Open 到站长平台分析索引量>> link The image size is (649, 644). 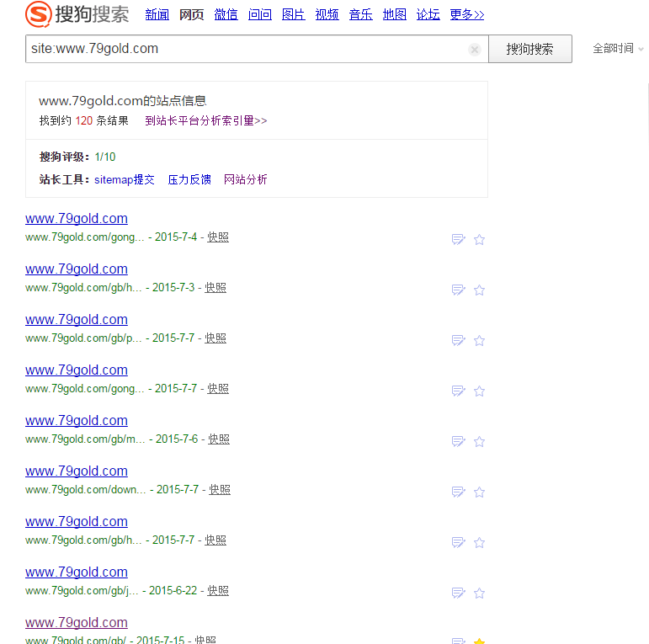pyautogui.click(x=205, y=120)
